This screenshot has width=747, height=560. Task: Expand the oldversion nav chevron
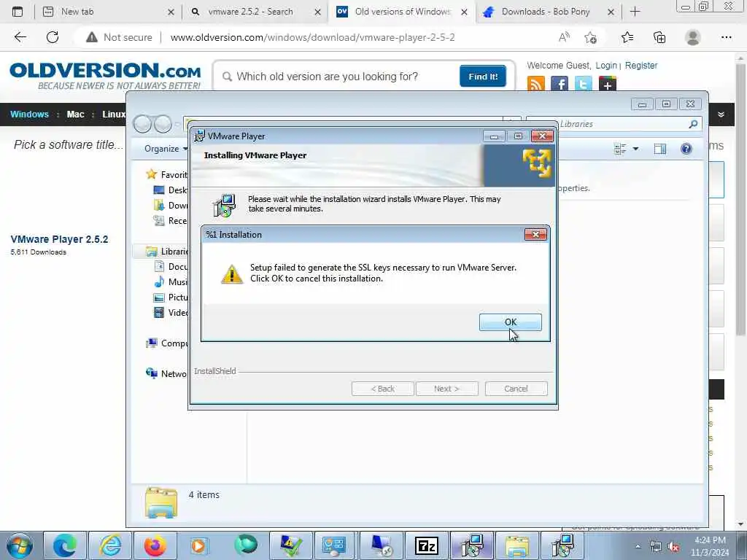(x=721, y=114)
